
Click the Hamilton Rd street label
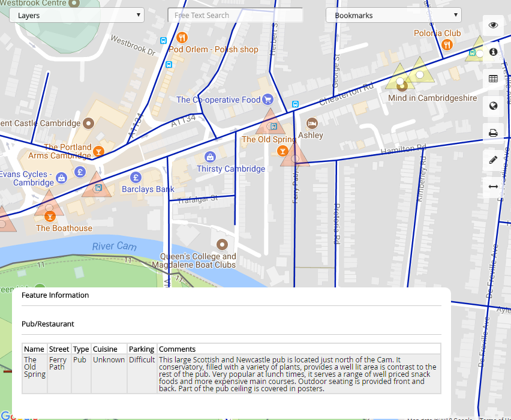coord(404,150)
